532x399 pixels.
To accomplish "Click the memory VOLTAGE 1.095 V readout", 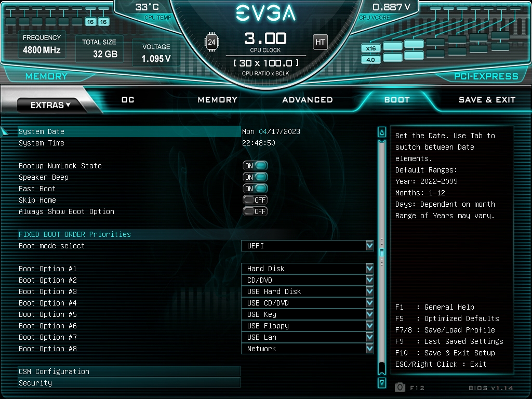I will (x=156, y=54).
